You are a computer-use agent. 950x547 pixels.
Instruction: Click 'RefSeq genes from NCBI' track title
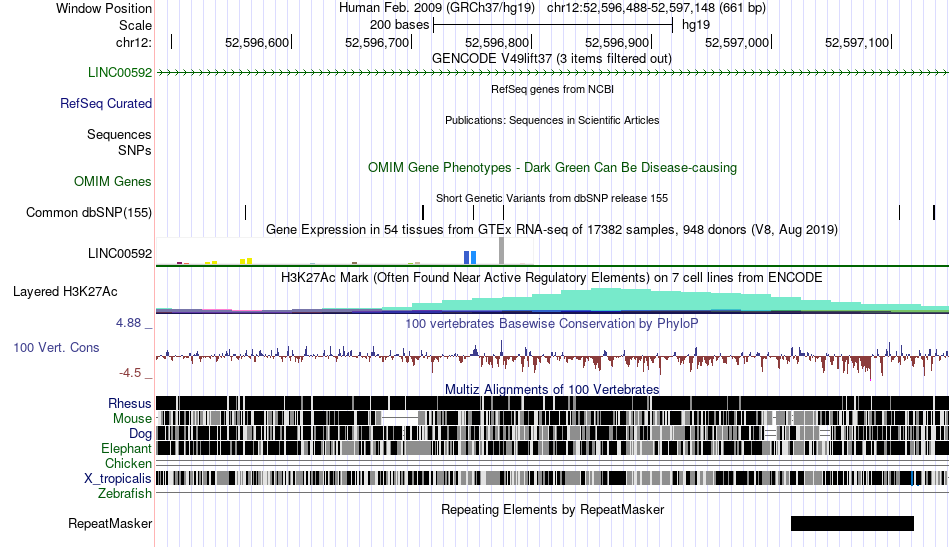click(552, 89)
